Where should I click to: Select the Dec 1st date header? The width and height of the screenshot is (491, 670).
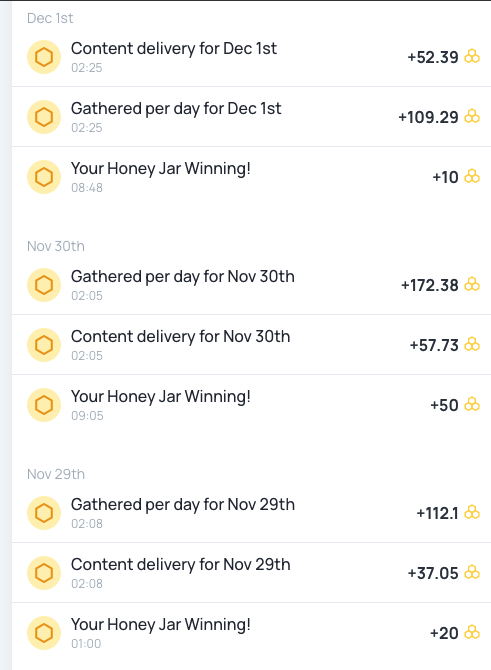[50, 18]
